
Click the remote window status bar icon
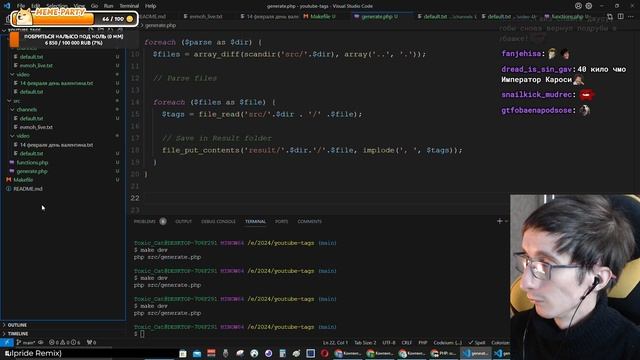(7, 342)
